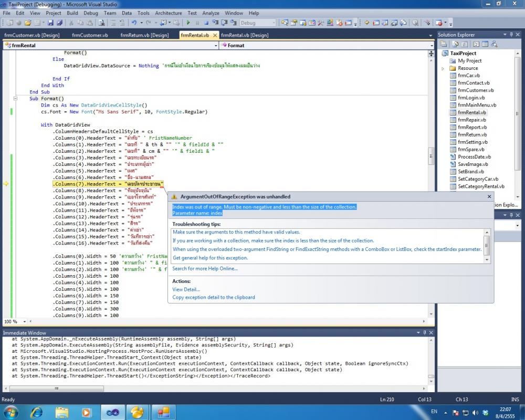Click the Show Next Statement yellow arrow icon
Image resolution: width=525 pixels, height=420 pixels.
[367, 23]
